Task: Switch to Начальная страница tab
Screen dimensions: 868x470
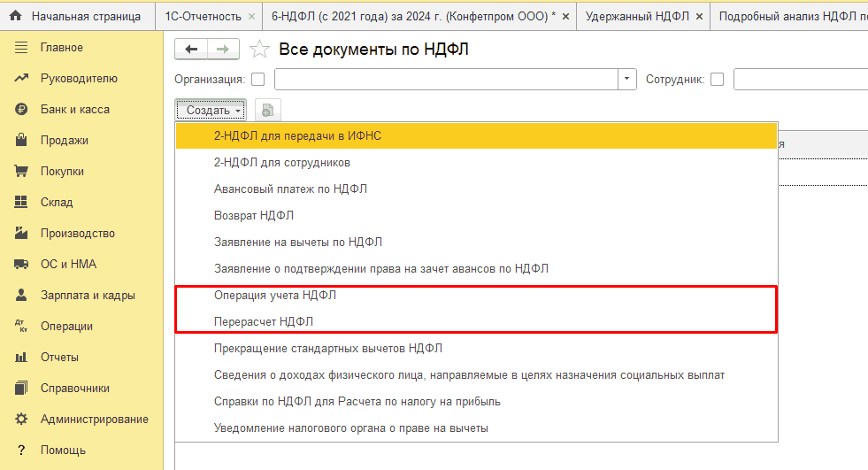Action: click(x=78, y=16)
